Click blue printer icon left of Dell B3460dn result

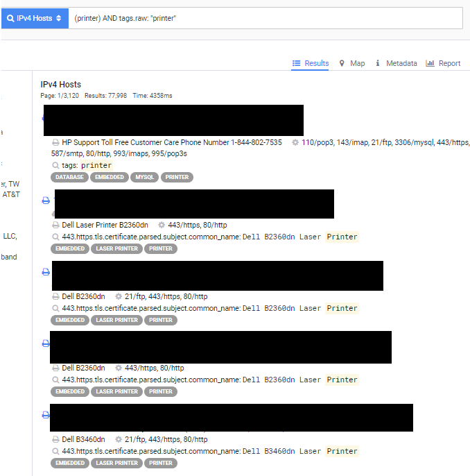click(46, 415)
